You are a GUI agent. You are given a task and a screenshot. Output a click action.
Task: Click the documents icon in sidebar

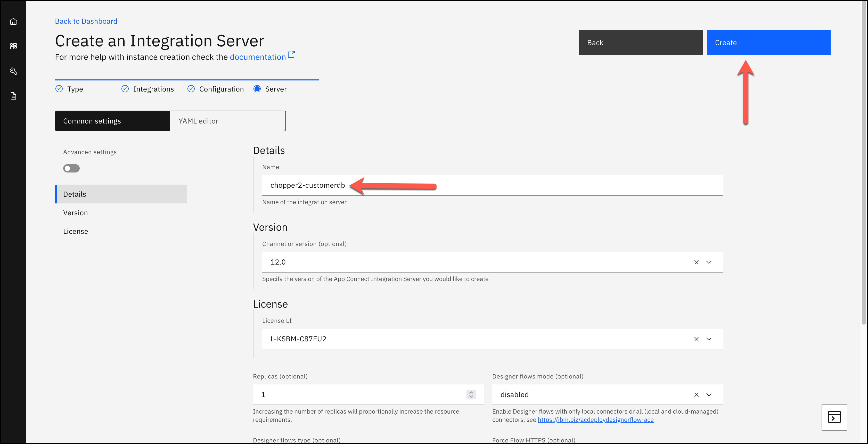[x=14, y=96]
